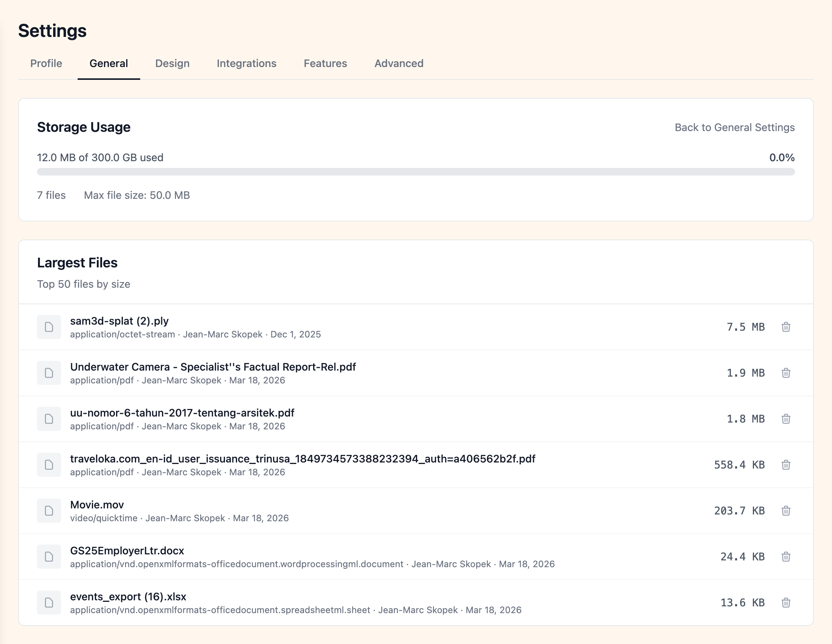This screenshot has height=644, width=832.
Task: Go to the Integrations tab
Action: tap(246, 63)
